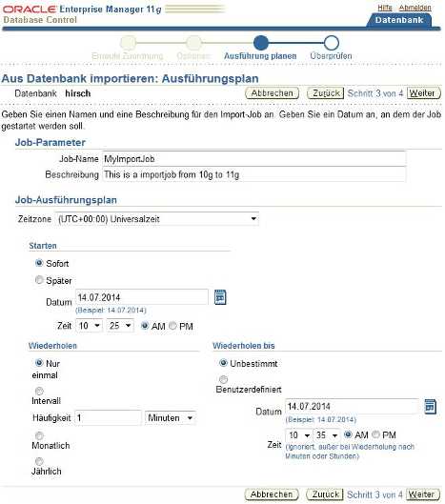Select the Später start option

point(39,280)
